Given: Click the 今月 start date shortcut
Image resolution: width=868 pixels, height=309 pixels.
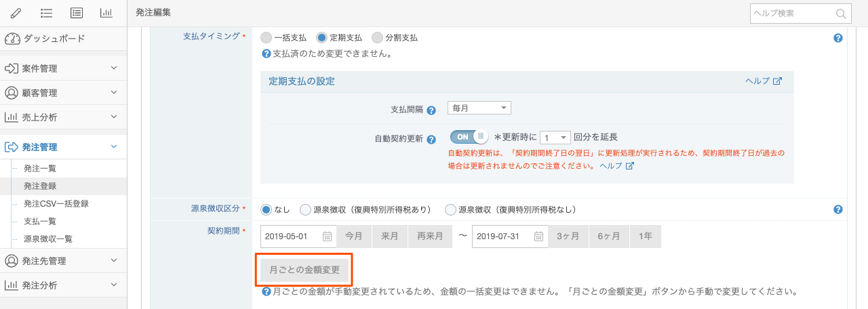Looking at the screenshot, I should coord(354,236).
